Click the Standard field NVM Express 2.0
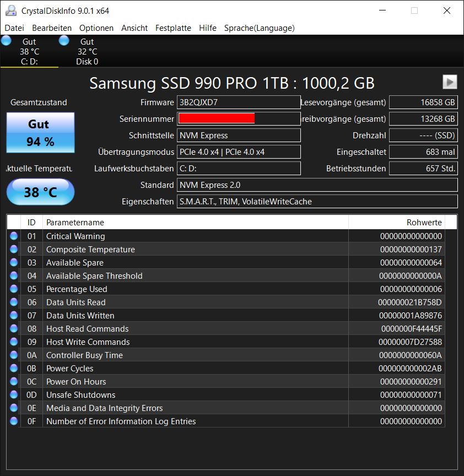The height and width of the screenshot is (476, 464). click(x=317, y=185)
